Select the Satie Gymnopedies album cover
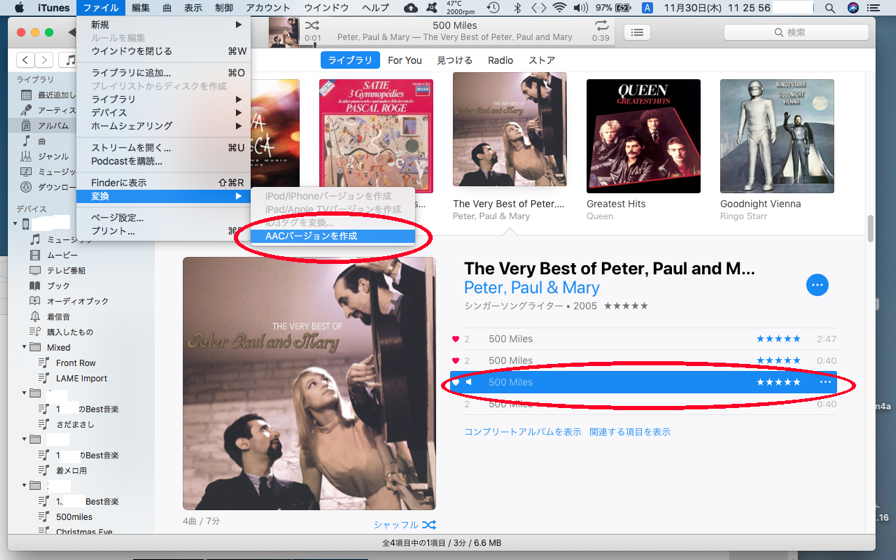 (x=376, y=136)
